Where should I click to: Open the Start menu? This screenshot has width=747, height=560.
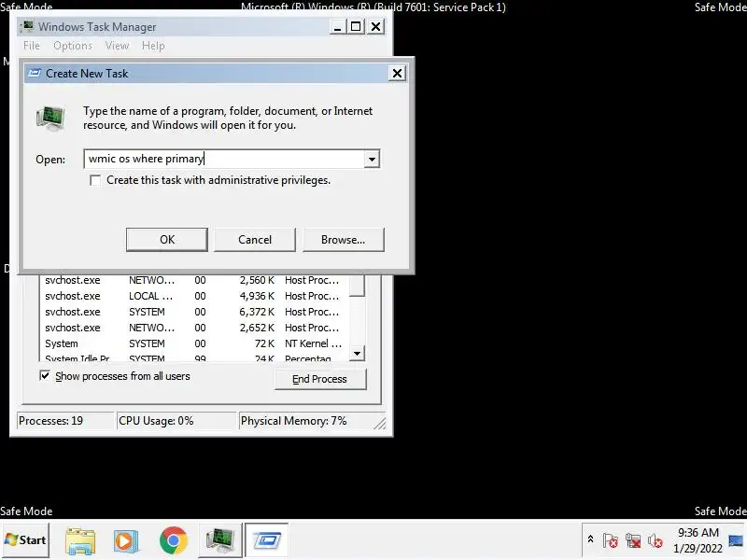pyautogui.click(x=25, y=540)
